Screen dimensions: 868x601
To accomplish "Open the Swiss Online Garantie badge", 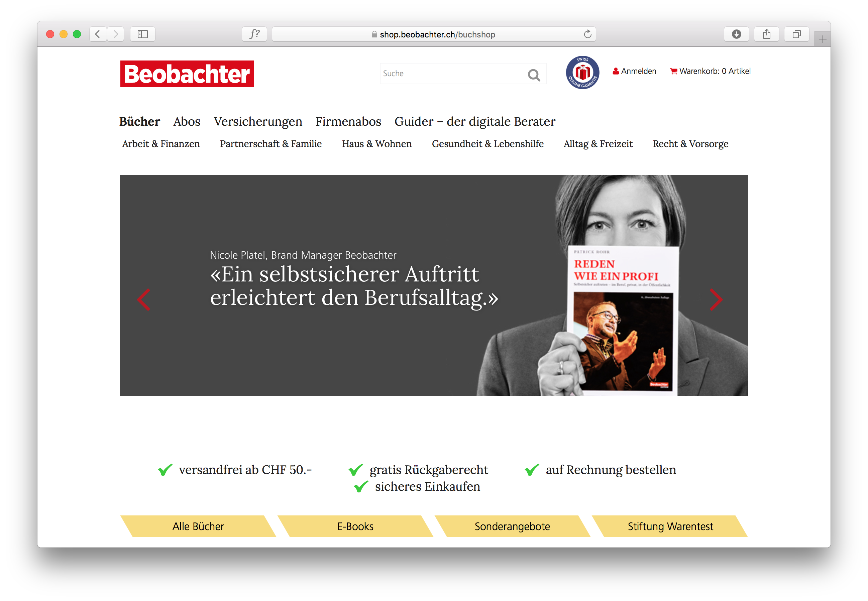I will (x=582, y=72).
